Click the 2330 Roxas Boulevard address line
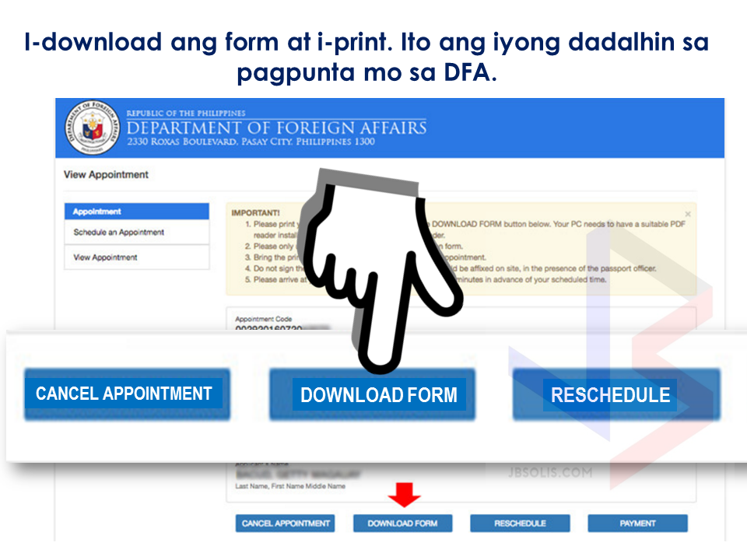The image size is (747, 560). coord(251,142)
